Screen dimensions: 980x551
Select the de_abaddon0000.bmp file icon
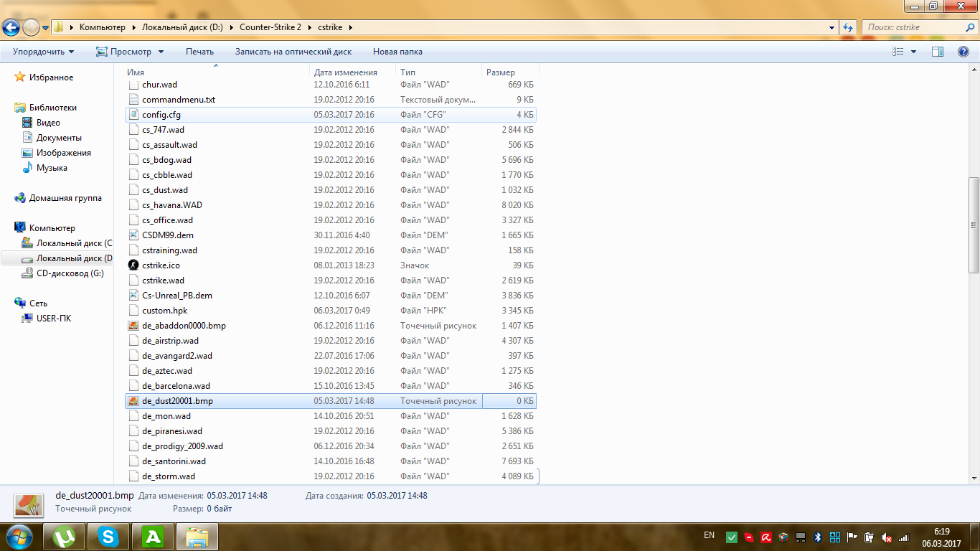coord(133,326)
